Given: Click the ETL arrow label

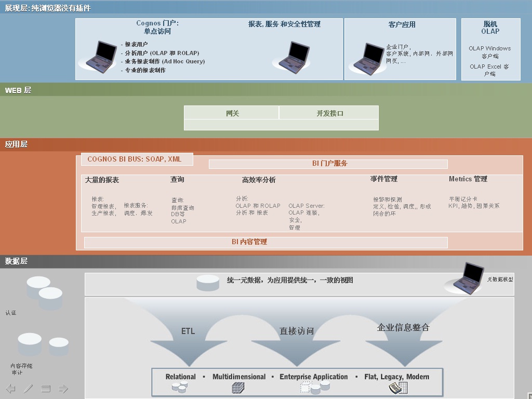Looking at the screenshot, I should tap(188, 331).
